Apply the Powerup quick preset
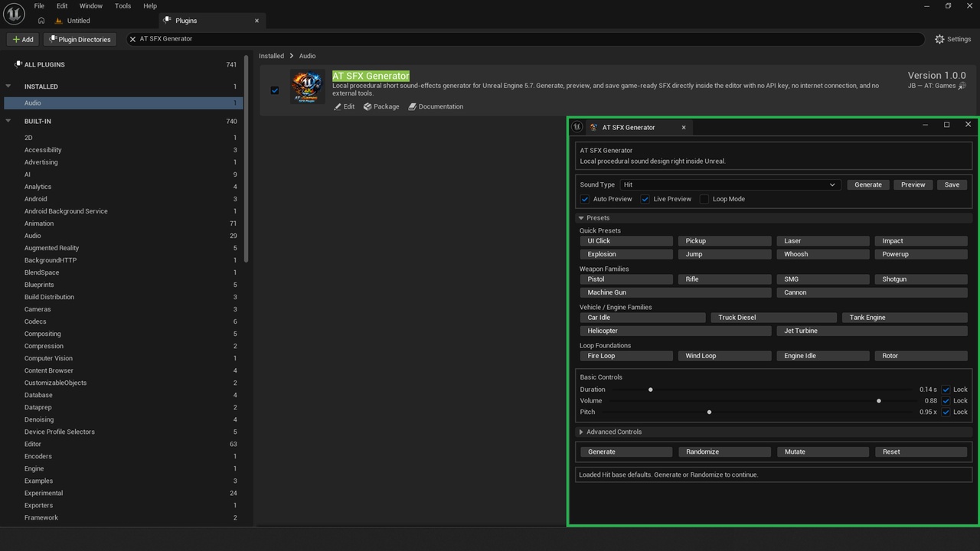The image size is (980, 551). pos(920,254)
